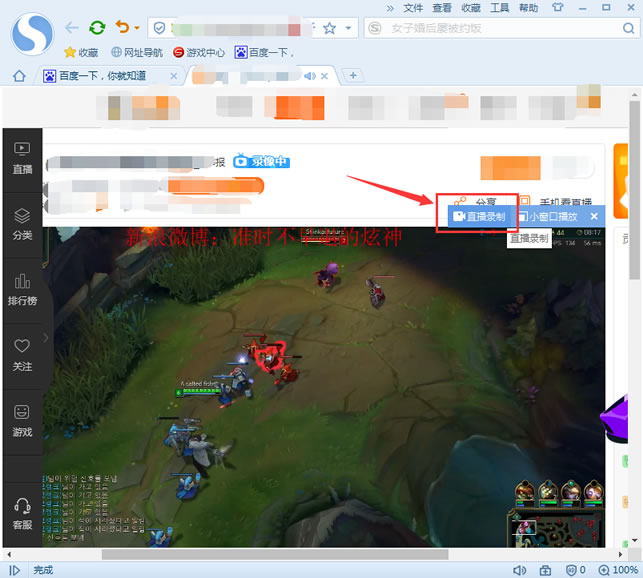Open the 工具 menu
This screenshot has height=578, width=643.
pos(499,8)
